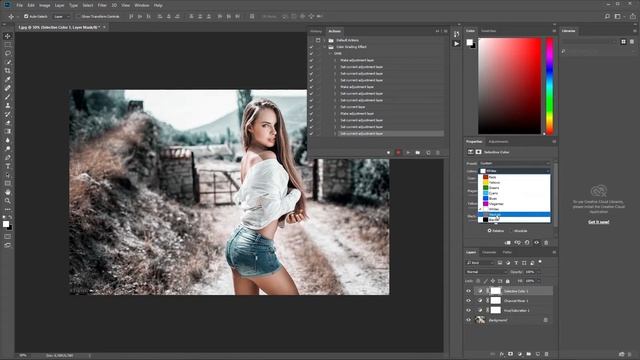Click the Get it now link in Libraries

(x=598, y=222)
